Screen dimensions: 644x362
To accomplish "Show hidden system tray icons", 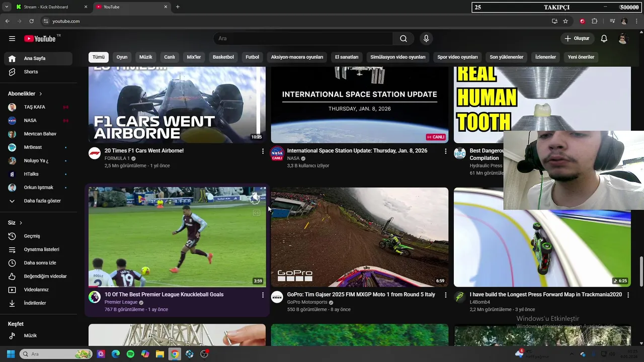I will 572,354.
